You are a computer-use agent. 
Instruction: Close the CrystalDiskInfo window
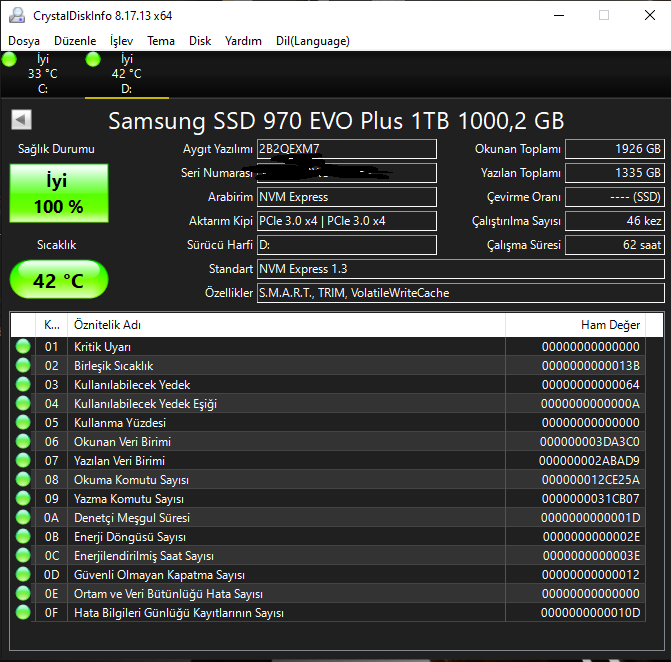tap(650, 15)
